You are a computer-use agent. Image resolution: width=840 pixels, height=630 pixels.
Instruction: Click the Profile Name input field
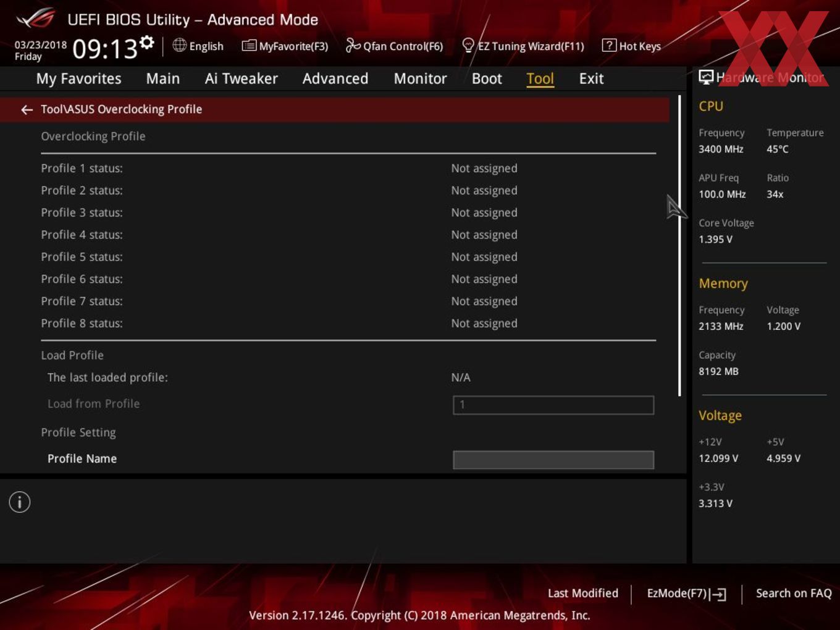click(x=553, y=460)
